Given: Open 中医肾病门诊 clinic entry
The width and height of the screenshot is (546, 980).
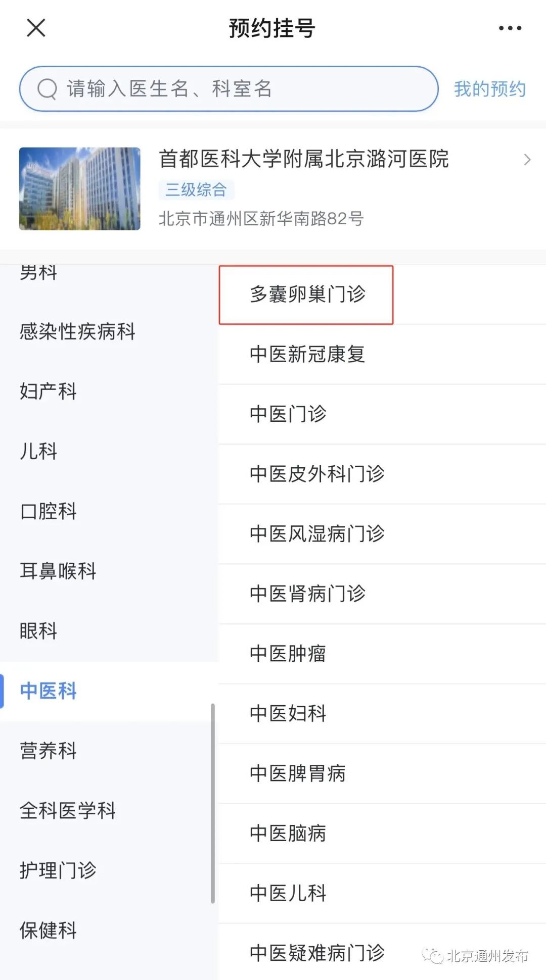Looking at the screenshot, I should click(x=307, y=594).
